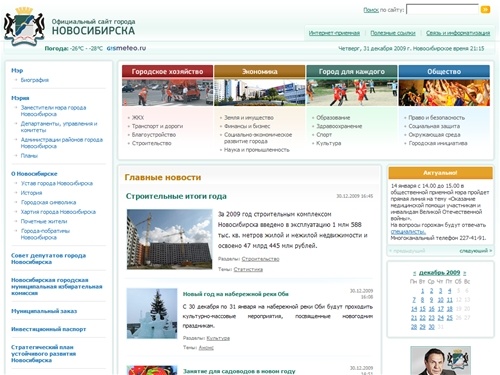Click the ЖКХ link
The width and height of the screenshot is (500, 375).
coord(138,118)
